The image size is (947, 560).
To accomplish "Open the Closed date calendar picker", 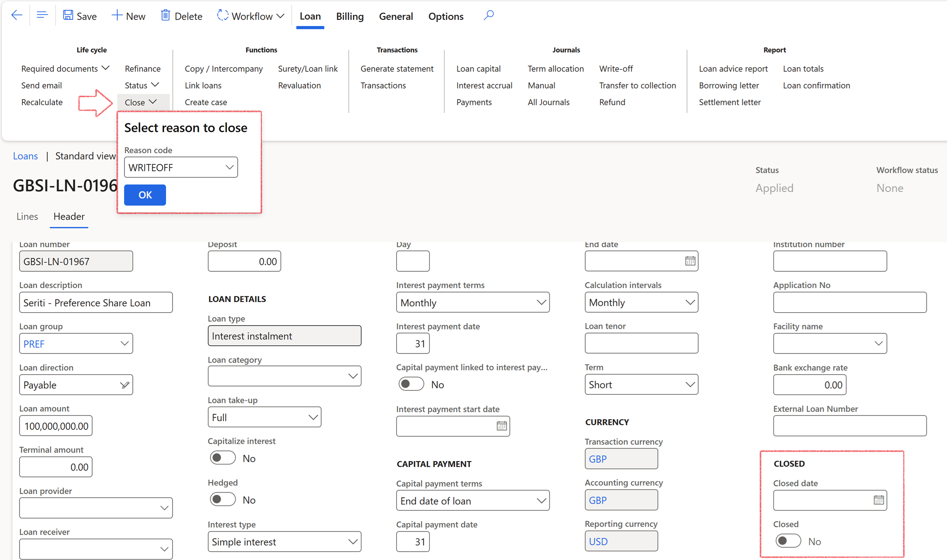I will [x=878, y=500].
